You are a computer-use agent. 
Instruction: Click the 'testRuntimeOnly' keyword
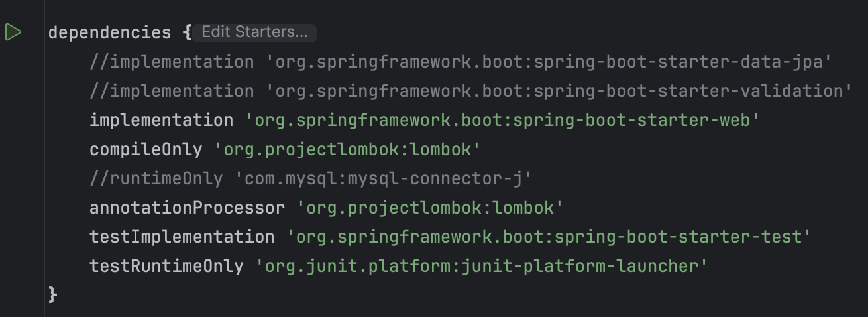(x=166, y=266)
